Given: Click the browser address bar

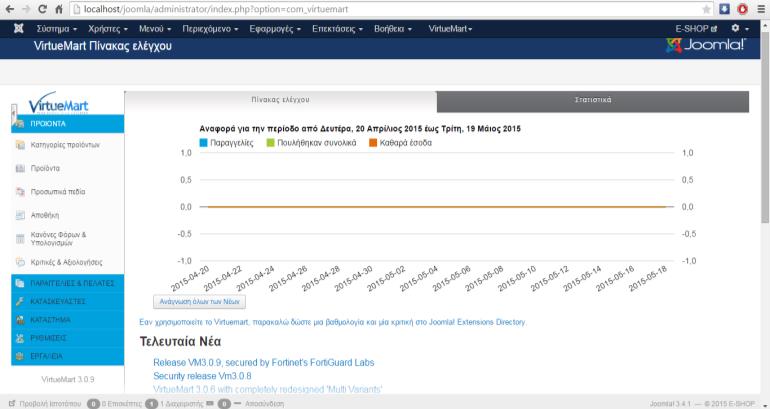Looking at the screenshot, I should (390, 9).
